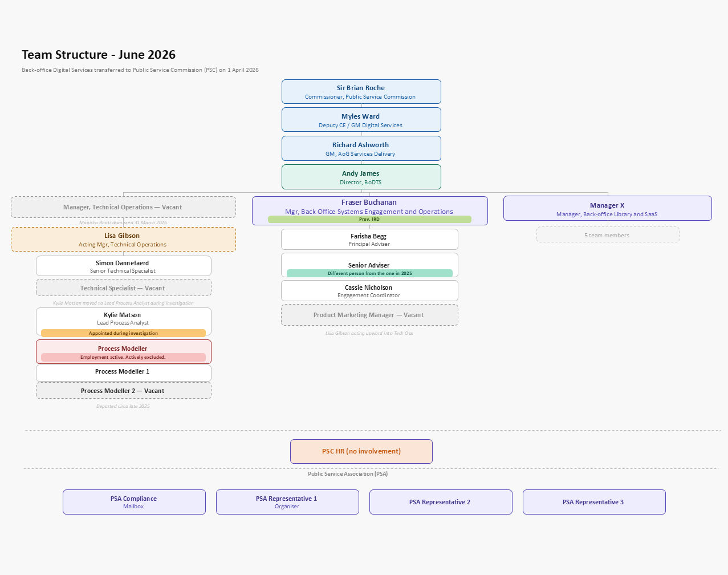Click the Process Modeller 2 — Vacant box
This screenshot has height=575, width=728.
[x=123, y=391]
